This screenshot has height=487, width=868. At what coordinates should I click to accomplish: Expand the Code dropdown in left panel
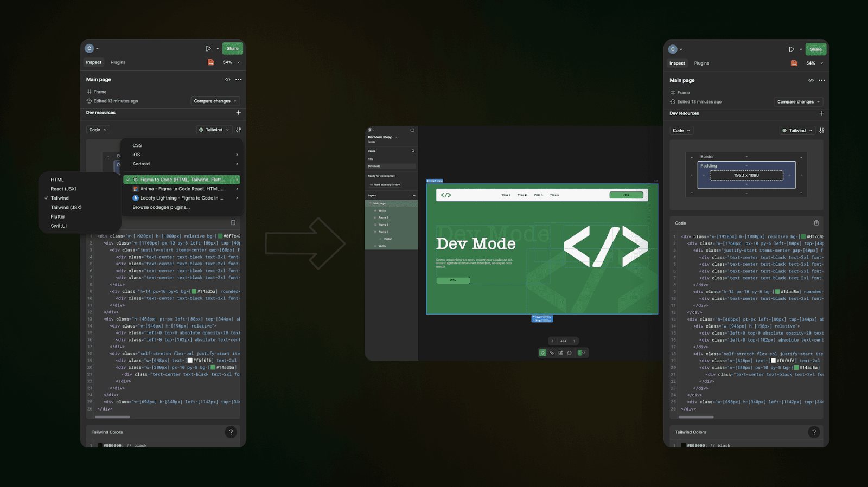(98, 130)
